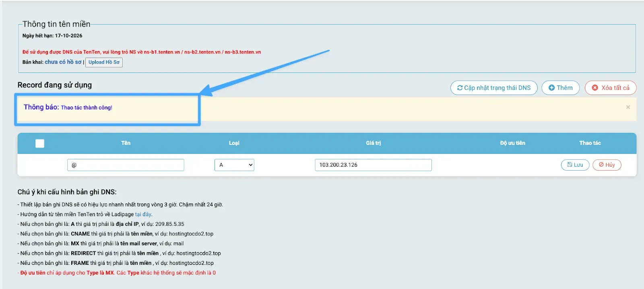Click the Loại column header
The width and height of the screenshot is (644, 289).
pyautogui.click(x=234, y=143)
